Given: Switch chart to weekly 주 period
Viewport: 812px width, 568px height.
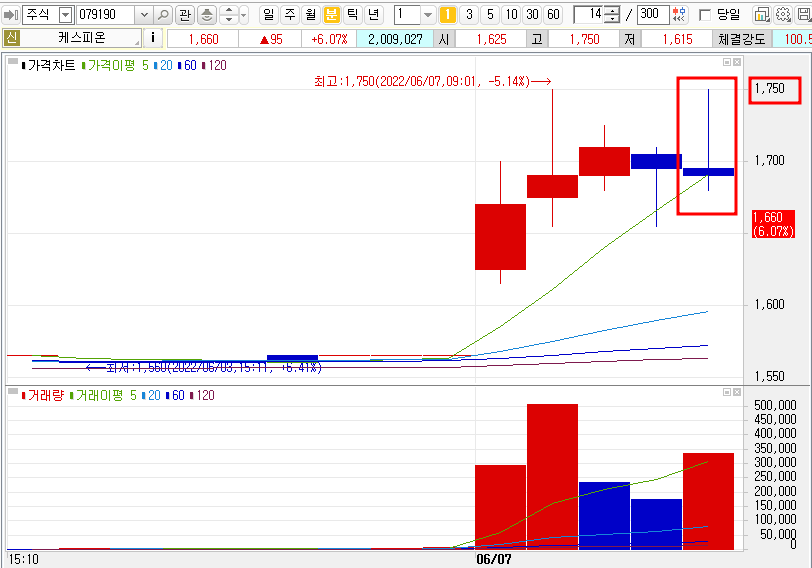Looking at the screenshot, I should click(x=289, y=14).
